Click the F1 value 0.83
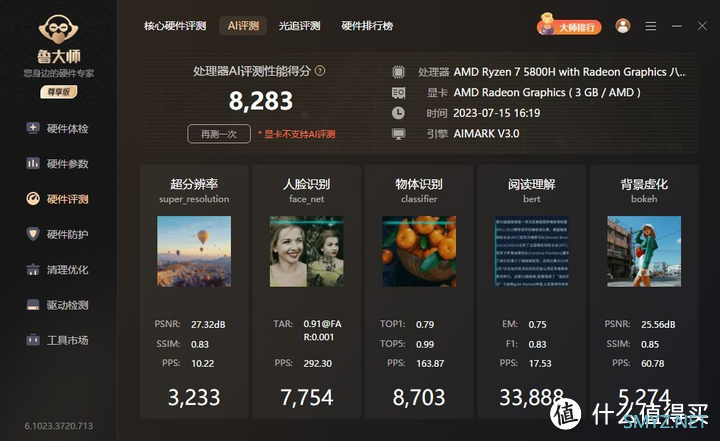This screenshot has height=441, width=720. click(x=537, y=344)
